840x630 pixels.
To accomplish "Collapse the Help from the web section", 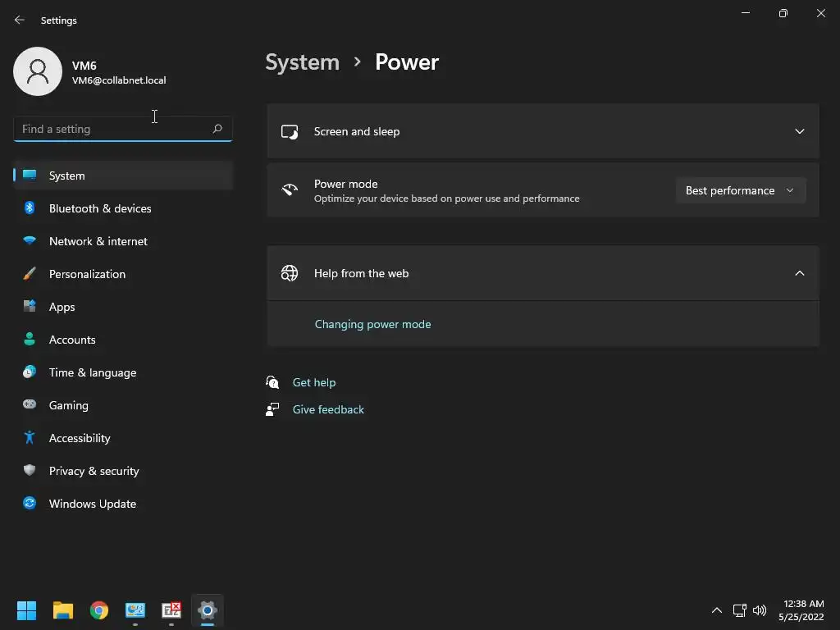I will (799, 273).
